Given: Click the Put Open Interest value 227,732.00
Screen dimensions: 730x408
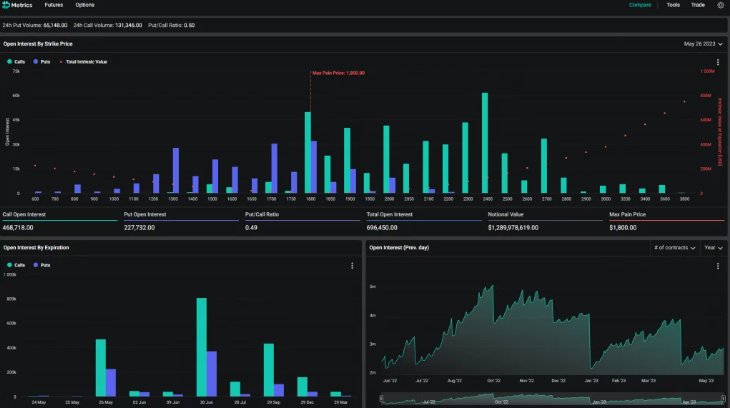Looking at the screenshot, I should coord(139,228).
